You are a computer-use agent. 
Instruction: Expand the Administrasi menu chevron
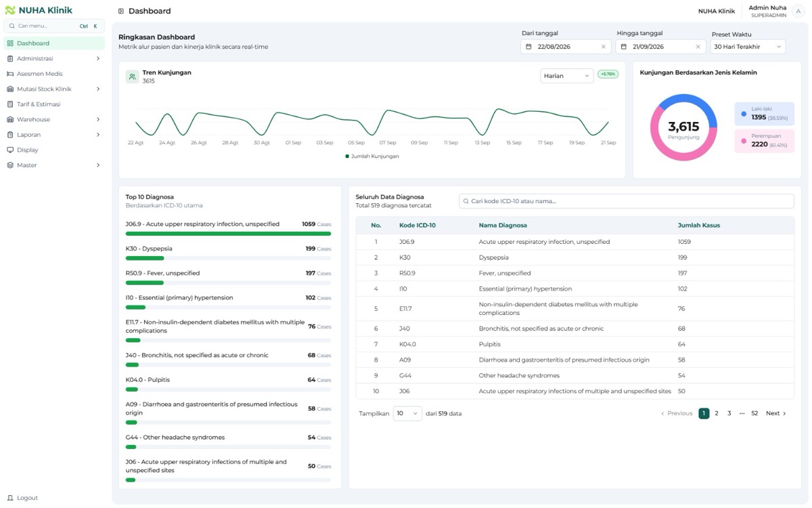click(x=98, y=59)
